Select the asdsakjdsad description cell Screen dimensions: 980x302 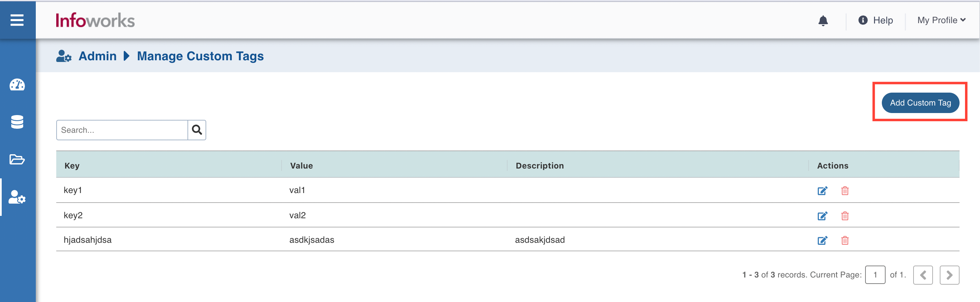click(540, 240)
